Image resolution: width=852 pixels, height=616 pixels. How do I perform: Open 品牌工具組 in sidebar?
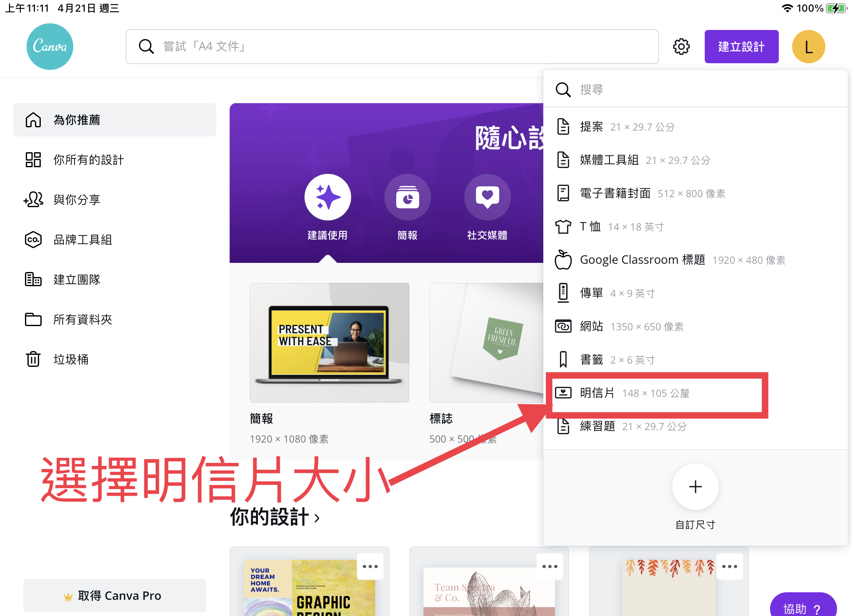point(82,240)
